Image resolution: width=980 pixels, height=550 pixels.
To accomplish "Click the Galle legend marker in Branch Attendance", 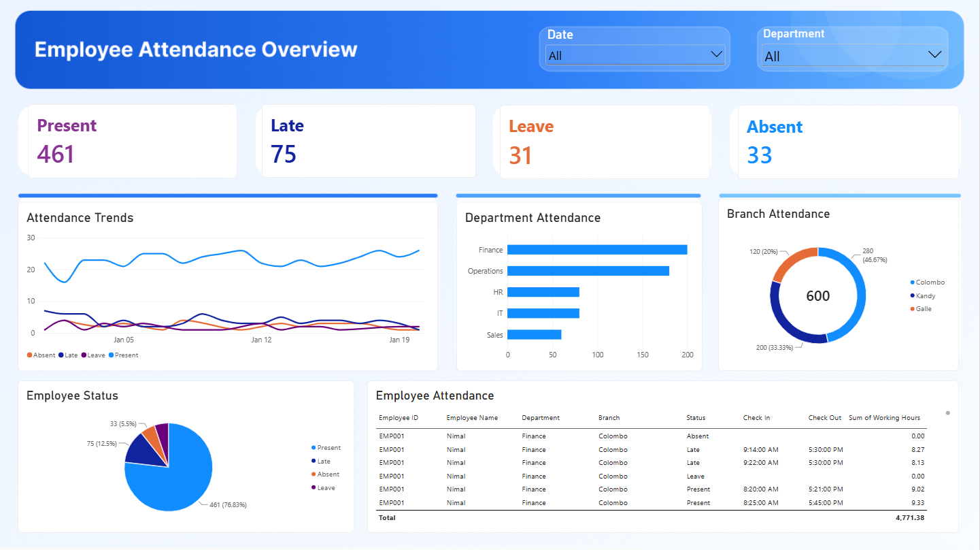I will pyautogui.click(x=913, y=309).
